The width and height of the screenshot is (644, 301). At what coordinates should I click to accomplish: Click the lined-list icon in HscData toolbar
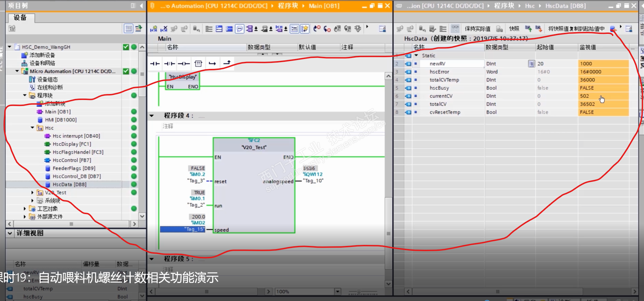[x=443, y=29]
